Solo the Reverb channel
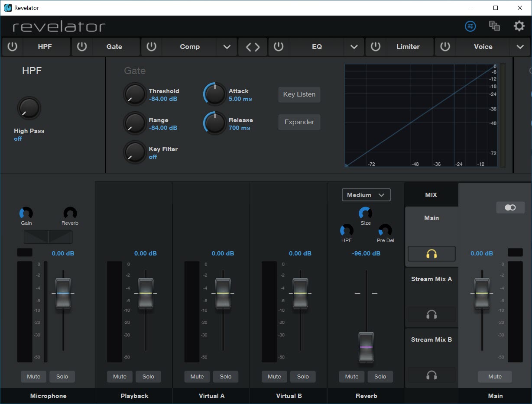532x404 pixels. 380,377
